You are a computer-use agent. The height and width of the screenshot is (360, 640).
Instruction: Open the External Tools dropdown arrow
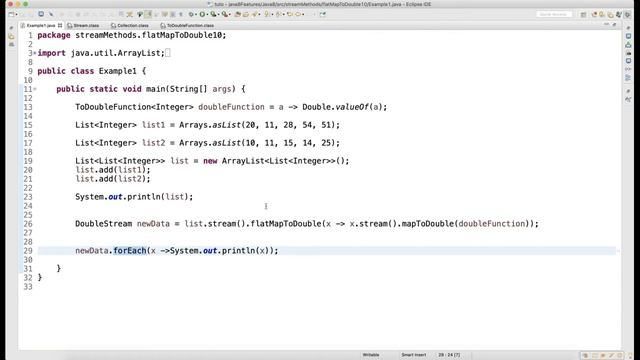pos(229,14)
